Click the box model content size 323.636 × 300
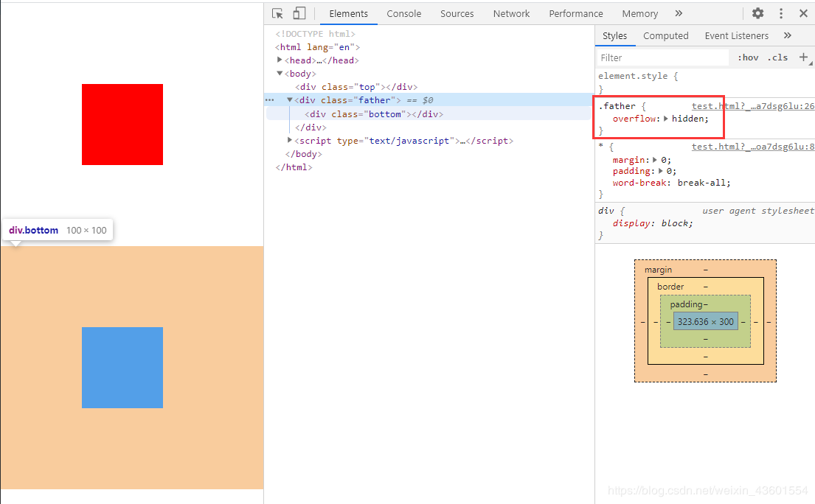815x504 pixels. [705, 322]
